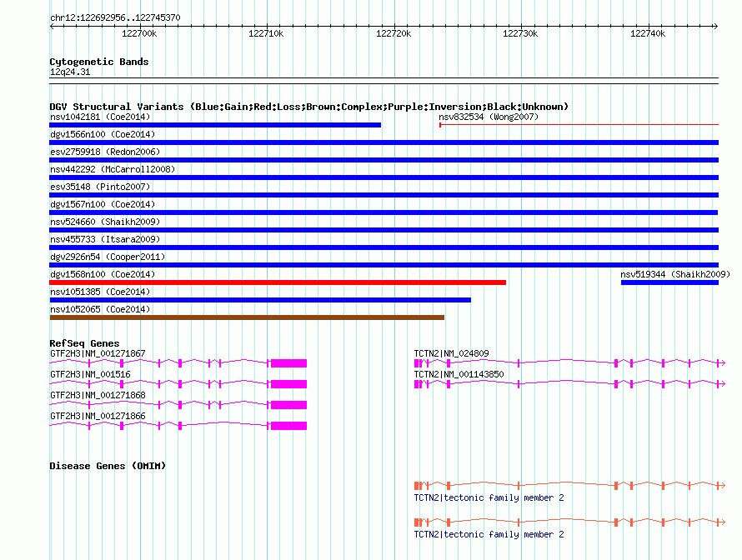Screen dimensions: 742x560
Task: Click the GTF2H3 NM_001271868 gene model
Action: point(178,405)
